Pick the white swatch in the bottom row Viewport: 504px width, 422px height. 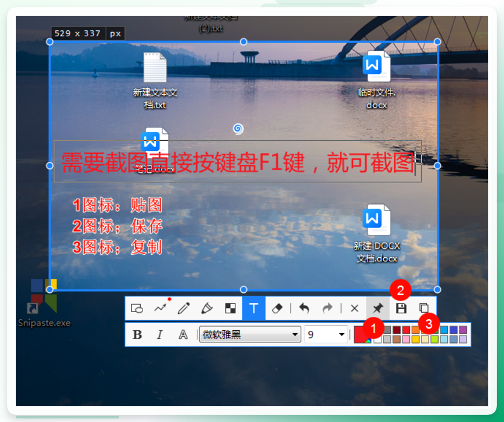click(378, 340)
